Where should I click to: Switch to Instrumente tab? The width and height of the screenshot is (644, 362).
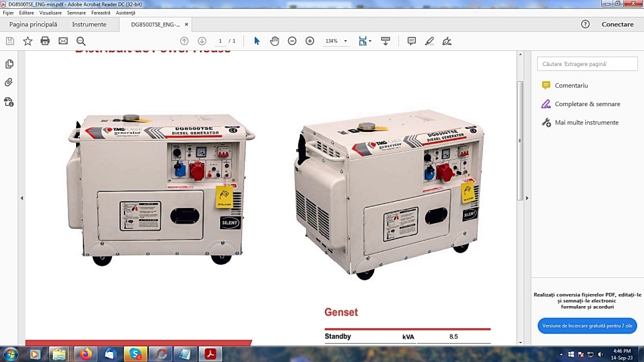tap(89, 25)
